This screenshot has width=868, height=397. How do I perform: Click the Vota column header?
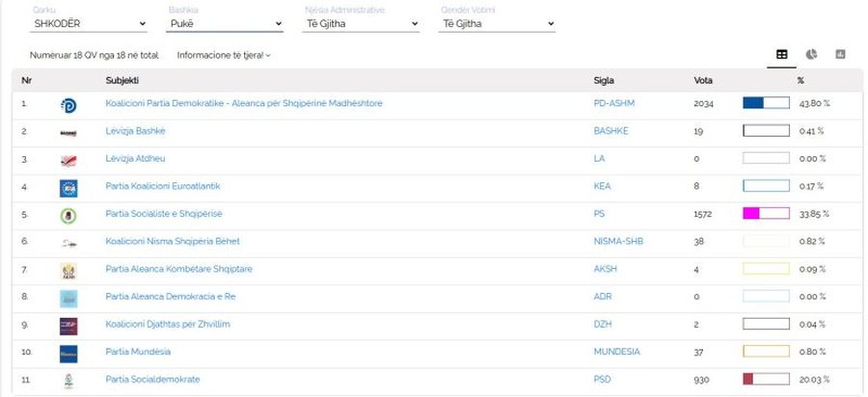point(703,81)
